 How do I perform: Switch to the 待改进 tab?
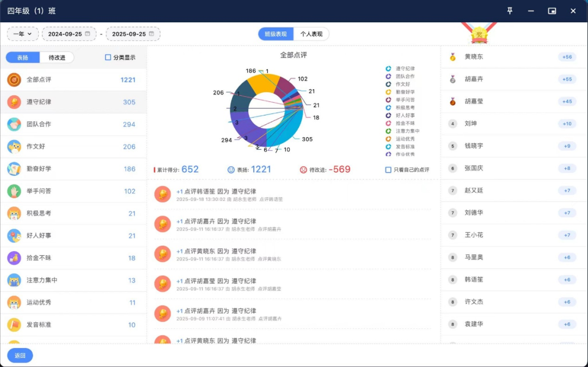57,57
